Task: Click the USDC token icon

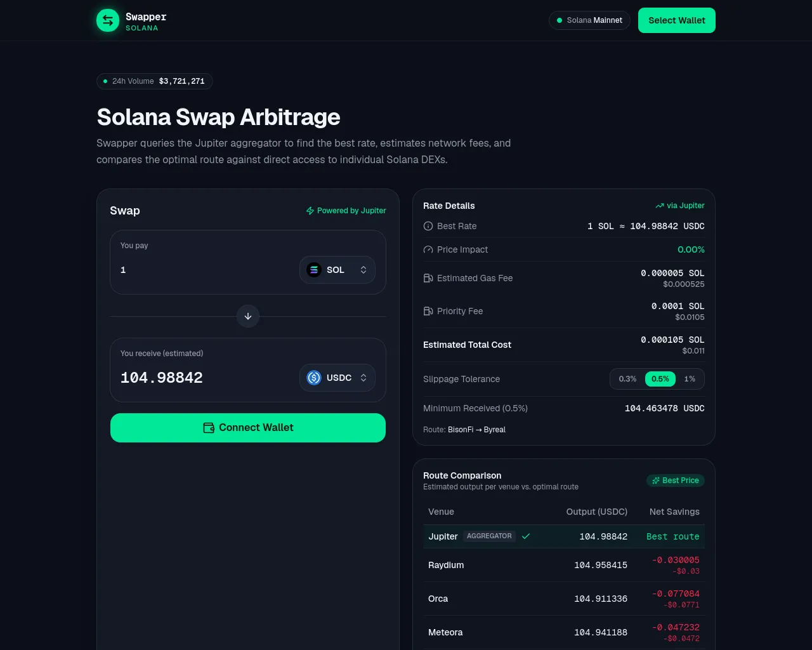Action: coord(314,378)
